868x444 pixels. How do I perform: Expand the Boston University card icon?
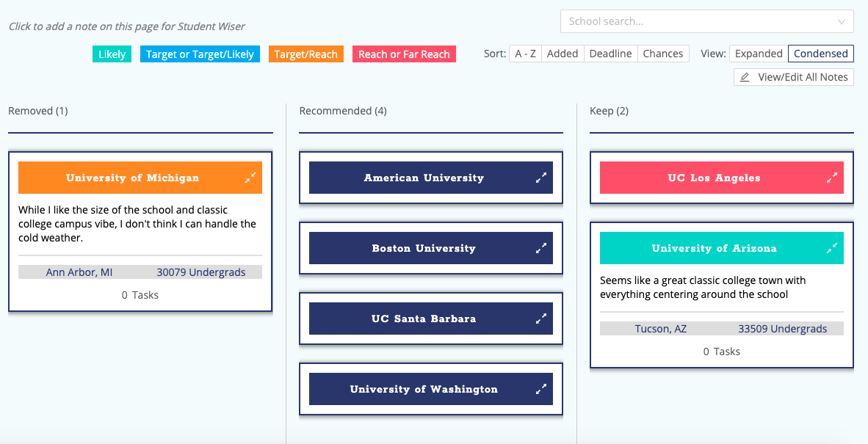tap(540, 248)
